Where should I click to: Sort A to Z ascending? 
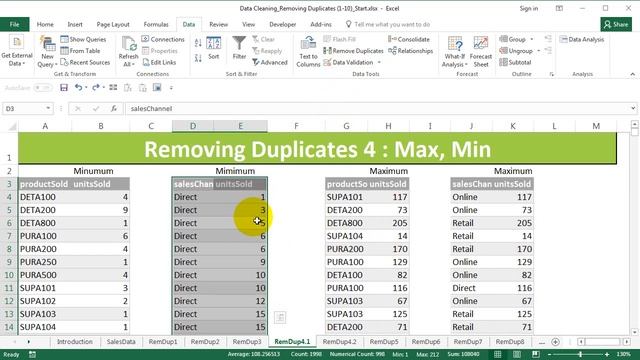(x=198, y=42)
